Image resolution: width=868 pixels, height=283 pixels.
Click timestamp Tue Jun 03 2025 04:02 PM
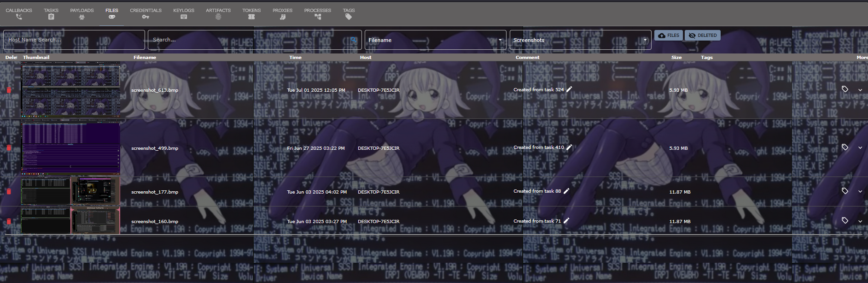pos(317,192)
